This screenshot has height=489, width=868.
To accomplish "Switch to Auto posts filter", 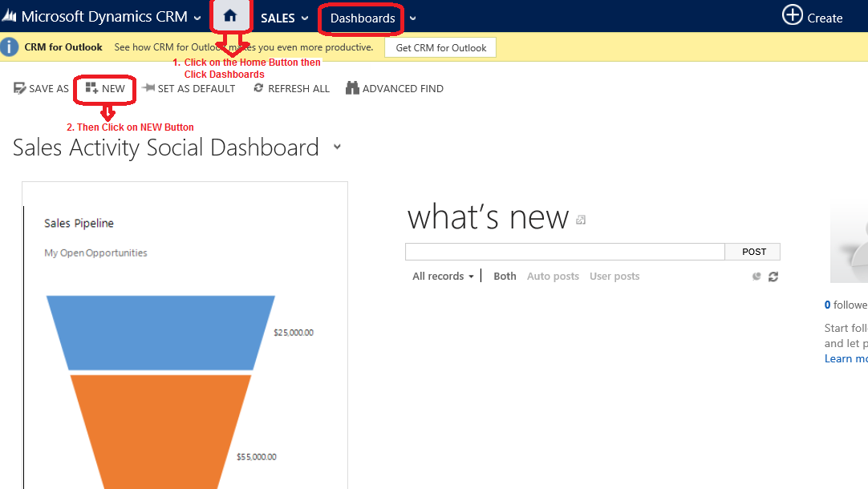I will coord(553,276).
